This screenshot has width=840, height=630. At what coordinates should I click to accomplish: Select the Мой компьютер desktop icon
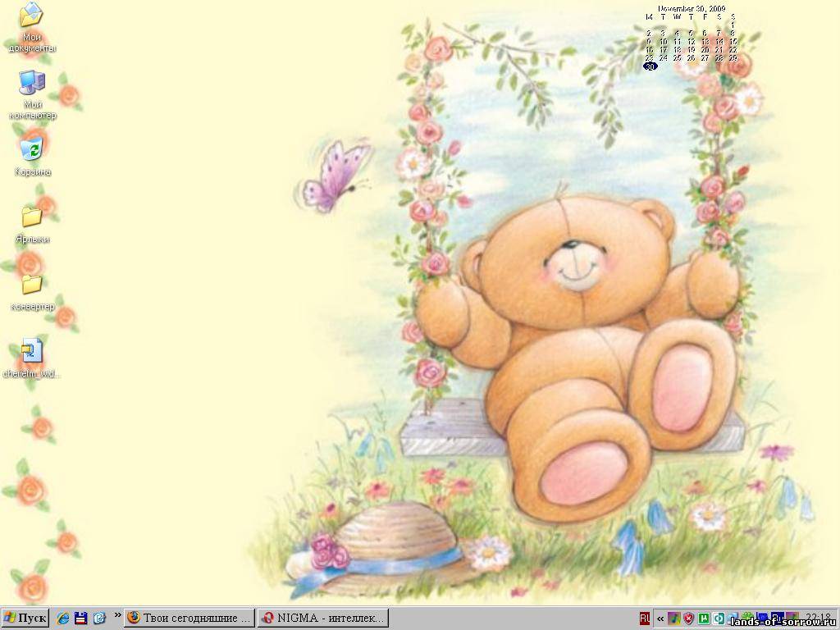point(32,95)
